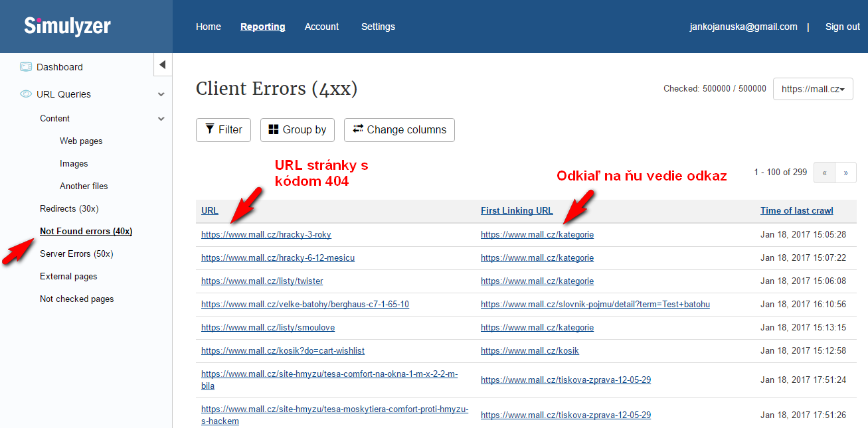Open the Filter funnel button
The image size is (868, 428).
click(x=223, y=130)
